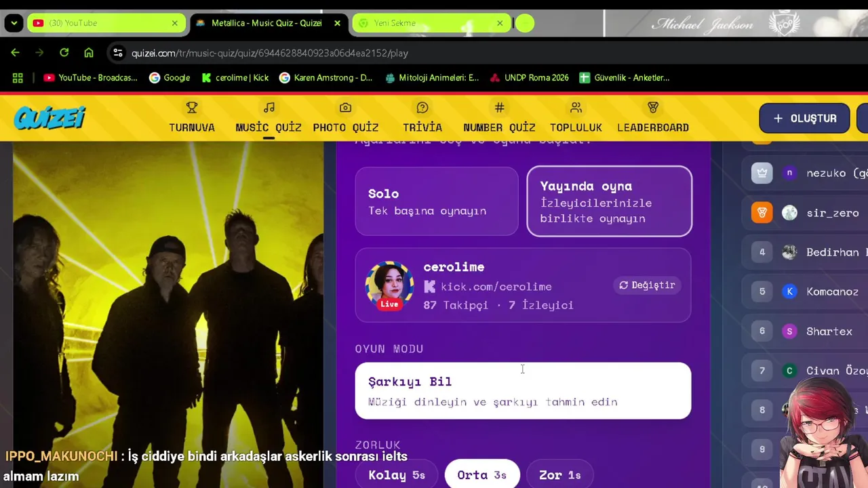Click the Metallica band cover image
868x488 pixels.
168,315
